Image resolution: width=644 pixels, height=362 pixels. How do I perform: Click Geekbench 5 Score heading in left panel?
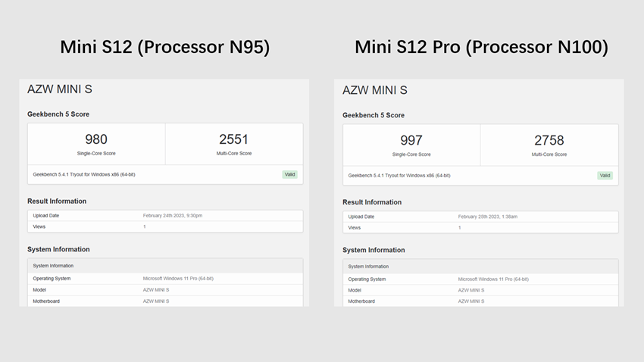coord(58,114)
